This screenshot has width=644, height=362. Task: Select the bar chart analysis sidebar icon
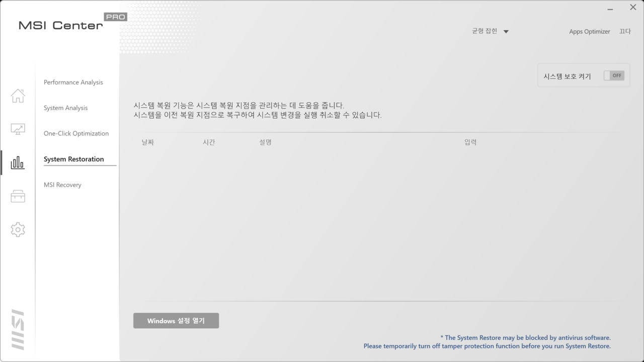tap(18, 162)
